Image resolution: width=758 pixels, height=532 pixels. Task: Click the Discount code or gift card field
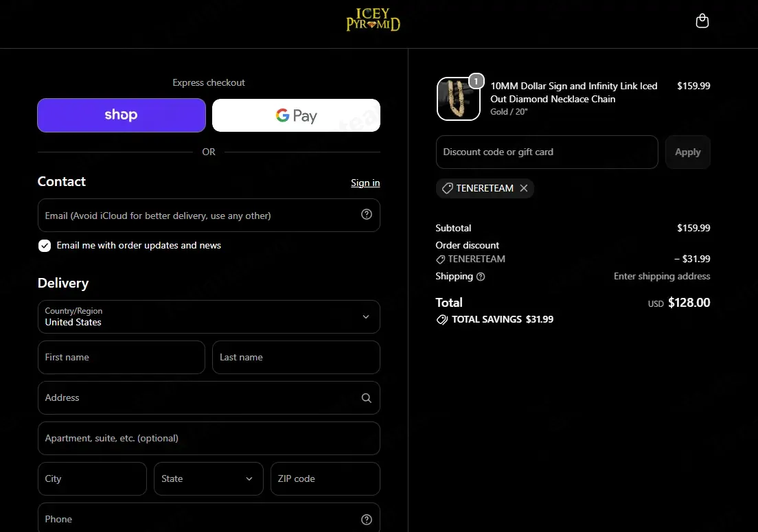547,152
